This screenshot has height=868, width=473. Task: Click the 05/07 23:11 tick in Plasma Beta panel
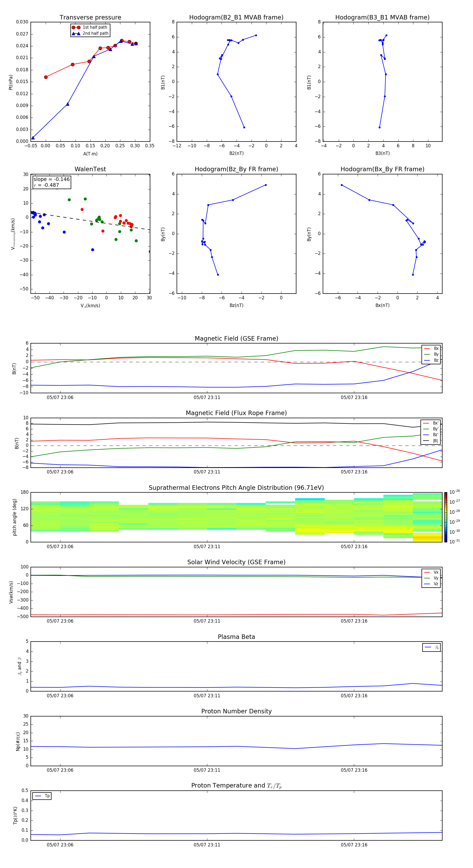207,696
